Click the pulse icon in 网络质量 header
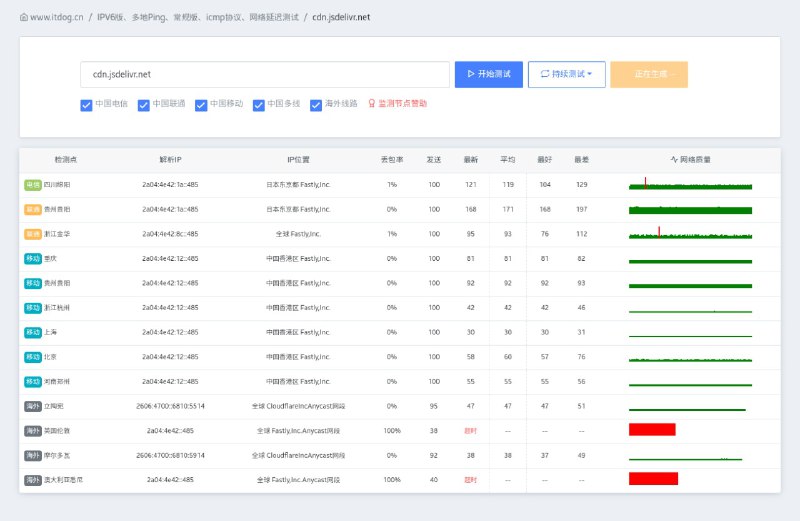 click(x=674, y=159)
